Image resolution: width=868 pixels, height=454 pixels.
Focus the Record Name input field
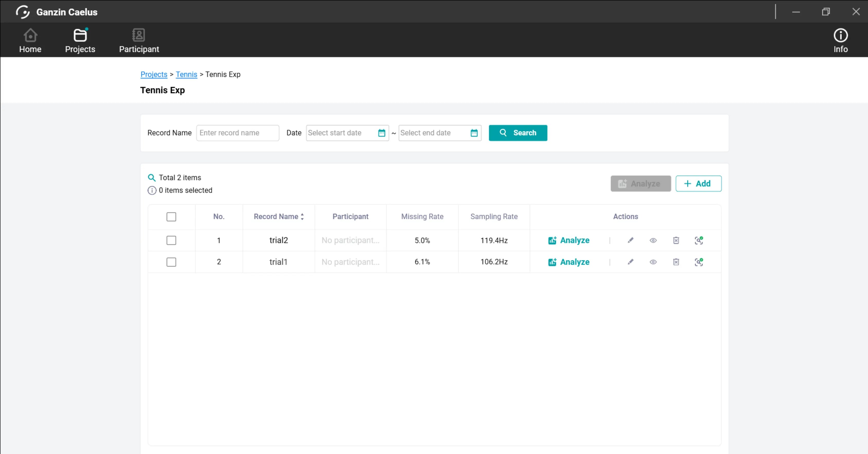(238, 133)
